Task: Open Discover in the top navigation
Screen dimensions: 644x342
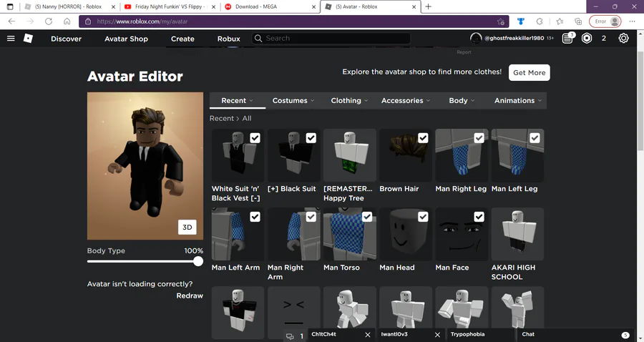Action: [x=66, y=39]
